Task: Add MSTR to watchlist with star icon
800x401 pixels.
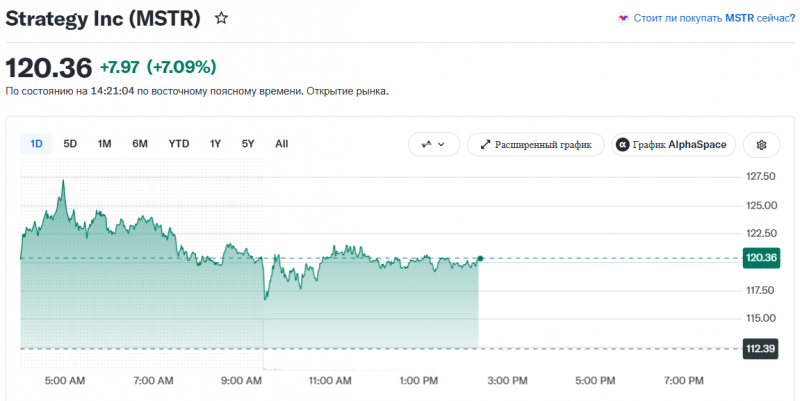Action: (221, 18)
